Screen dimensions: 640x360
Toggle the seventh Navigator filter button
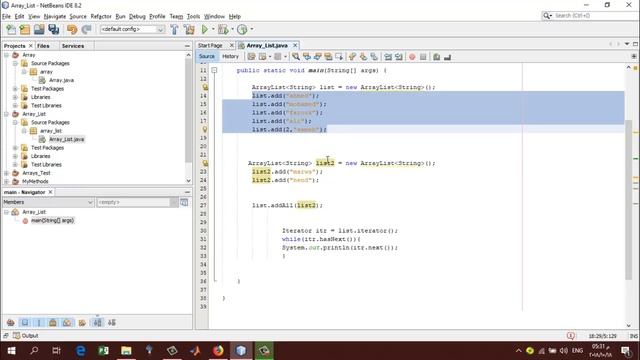(97, 322)
